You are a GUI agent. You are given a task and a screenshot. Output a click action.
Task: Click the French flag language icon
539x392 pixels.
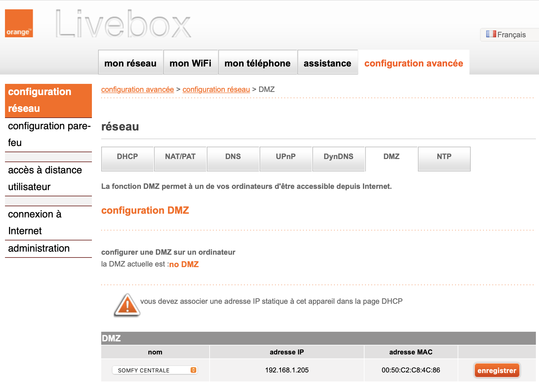(x=491, y=34)
